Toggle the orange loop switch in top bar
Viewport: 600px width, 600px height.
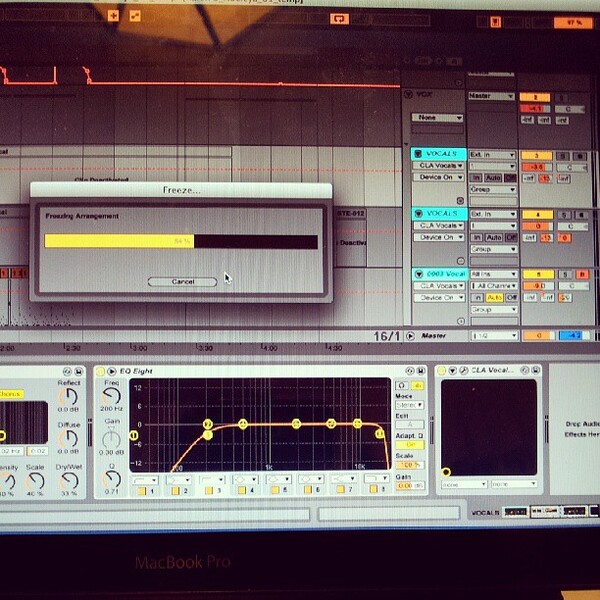coord(339,18)
